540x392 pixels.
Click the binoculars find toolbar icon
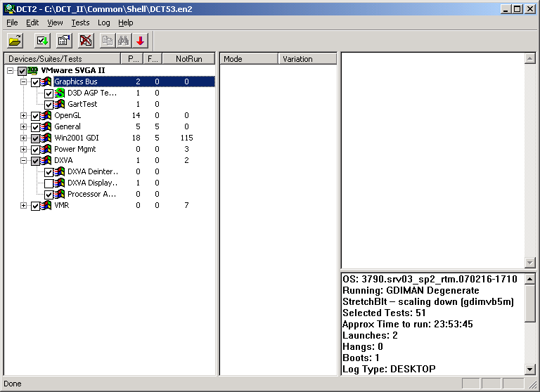(x=123, y=41)
